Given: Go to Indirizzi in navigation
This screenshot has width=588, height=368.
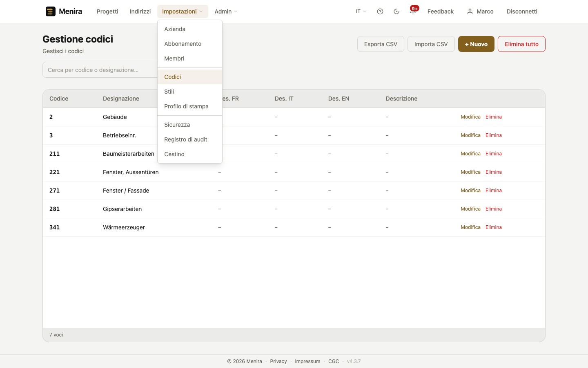Looking at the screenshot, I should pyautogui.click(x=140, y=11).
